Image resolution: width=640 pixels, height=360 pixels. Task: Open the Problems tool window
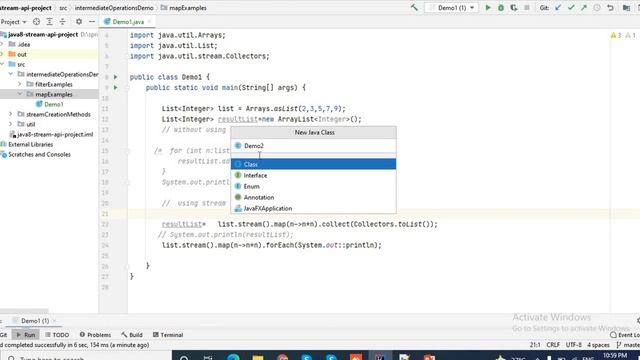pyautogui.click(x=96, y=335)
